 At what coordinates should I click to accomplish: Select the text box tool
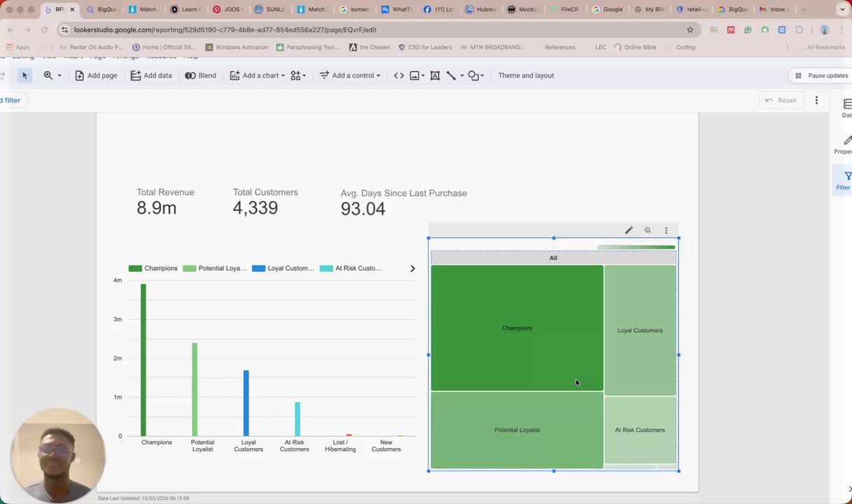pyautogui.click(x=435, y=76)
